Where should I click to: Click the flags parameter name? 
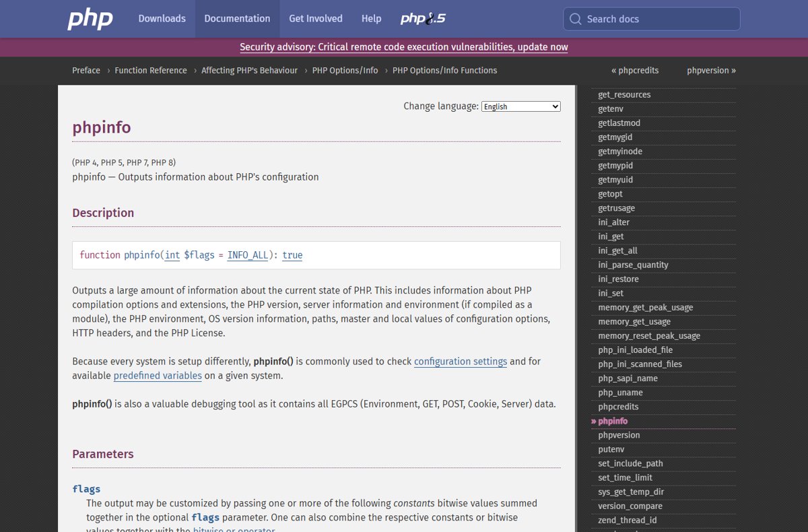86,489
